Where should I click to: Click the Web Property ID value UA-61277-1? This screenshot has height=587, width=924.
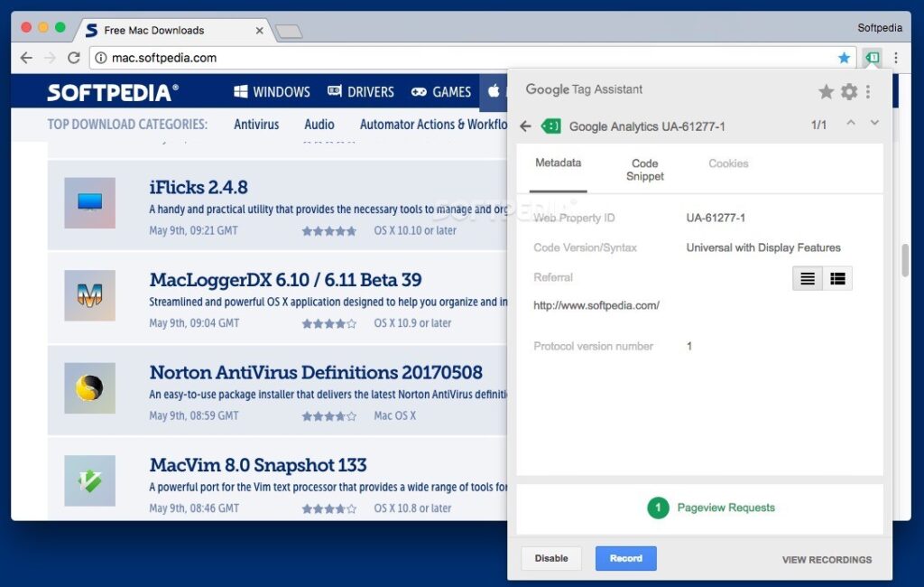716,218
